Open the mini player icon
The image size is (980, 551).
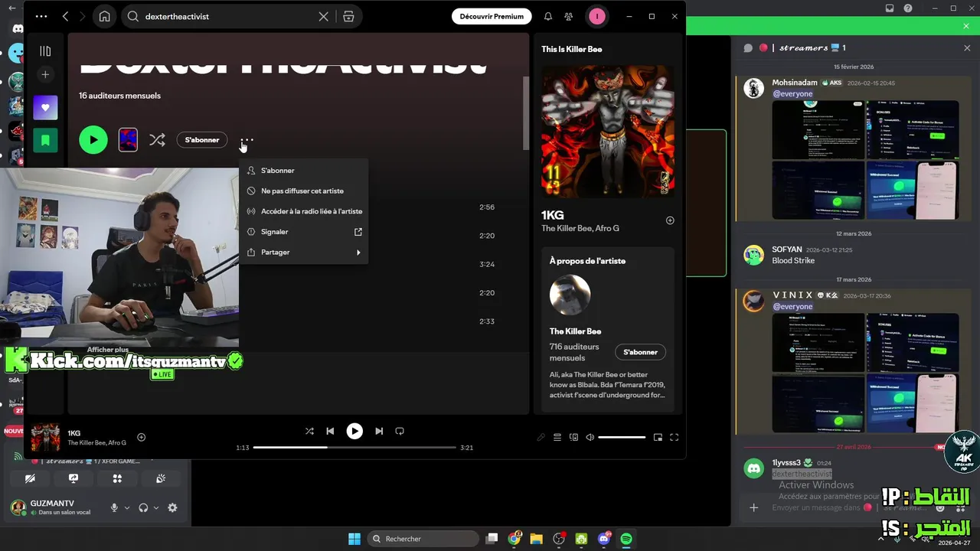658,437
